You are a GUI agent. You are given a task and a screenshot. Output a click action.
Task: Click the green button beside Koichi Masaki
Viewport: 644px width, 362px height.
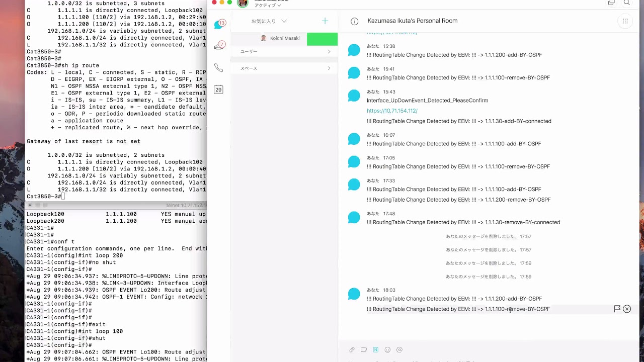(x=322, y=38)
